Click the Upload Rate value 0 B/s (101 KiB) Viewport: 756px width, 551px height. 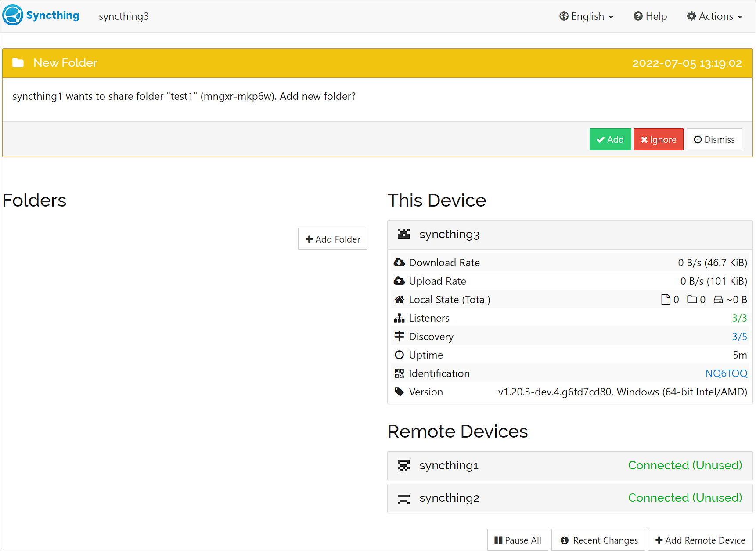pyautogui.click(x=714, y=281)
